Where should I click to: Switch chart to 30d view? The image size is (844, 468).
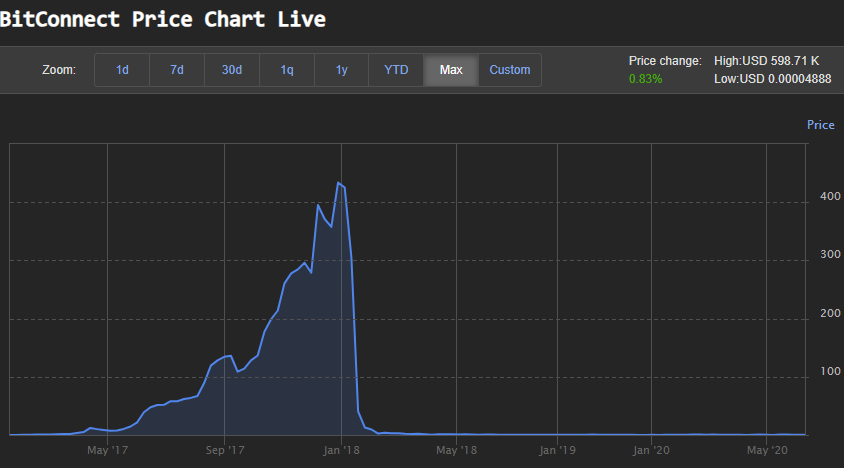232,70
